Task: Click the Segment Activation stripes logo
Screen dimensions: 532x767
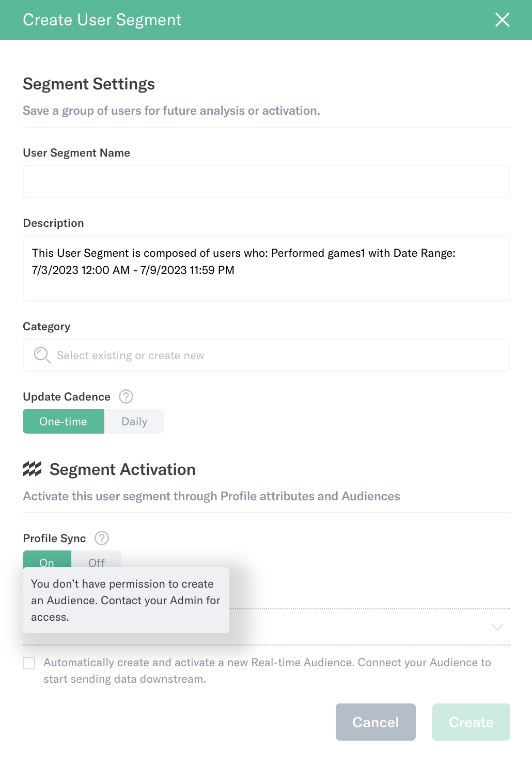Action: pyautogui.click(x=32, y=469)
